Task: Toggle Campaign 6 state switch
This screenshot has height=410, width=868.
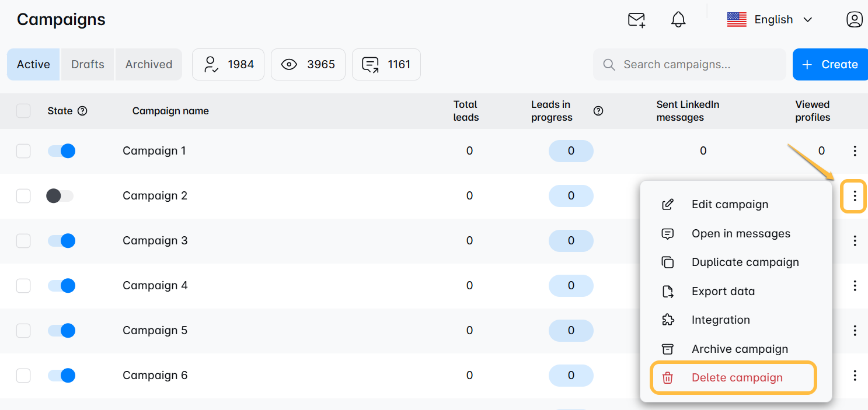Action: [x=61, y=376]
